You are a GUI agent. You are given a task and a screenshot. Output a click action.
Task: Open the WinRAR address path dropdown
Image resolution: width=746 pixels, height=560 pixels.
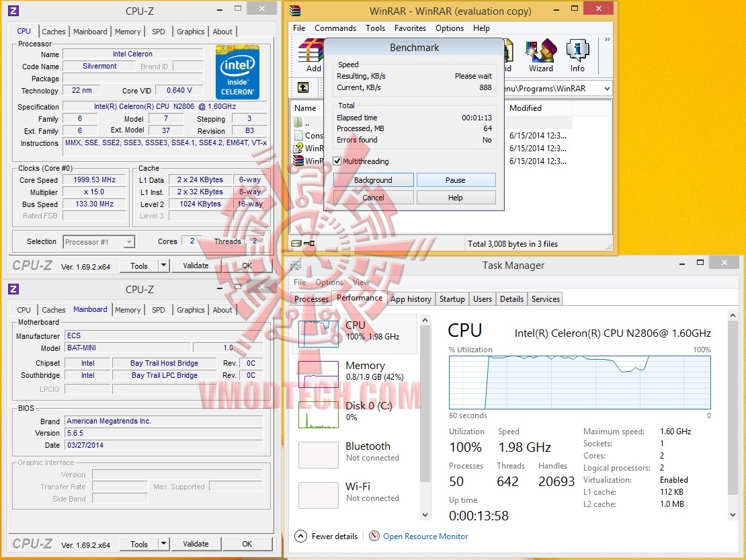click(607, 89)
